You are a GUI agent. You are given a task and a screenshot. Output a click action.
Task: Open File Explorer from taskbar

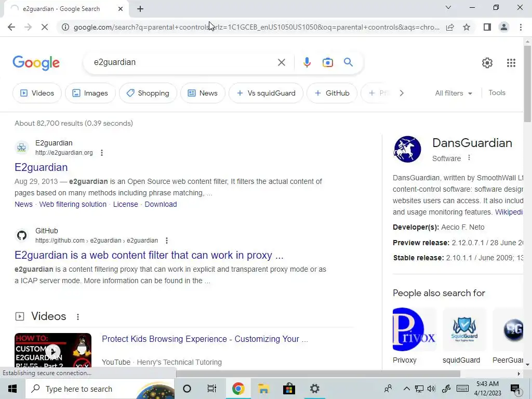pos(263,389)
